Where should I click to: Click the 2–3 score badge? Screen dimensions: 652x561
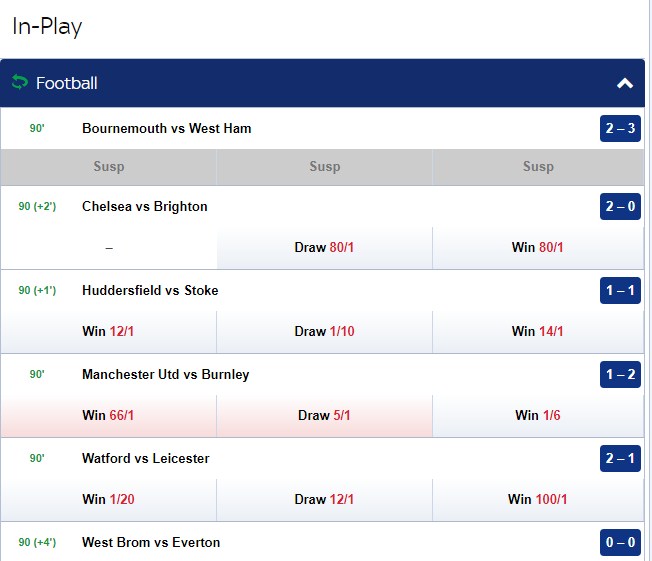620,129
